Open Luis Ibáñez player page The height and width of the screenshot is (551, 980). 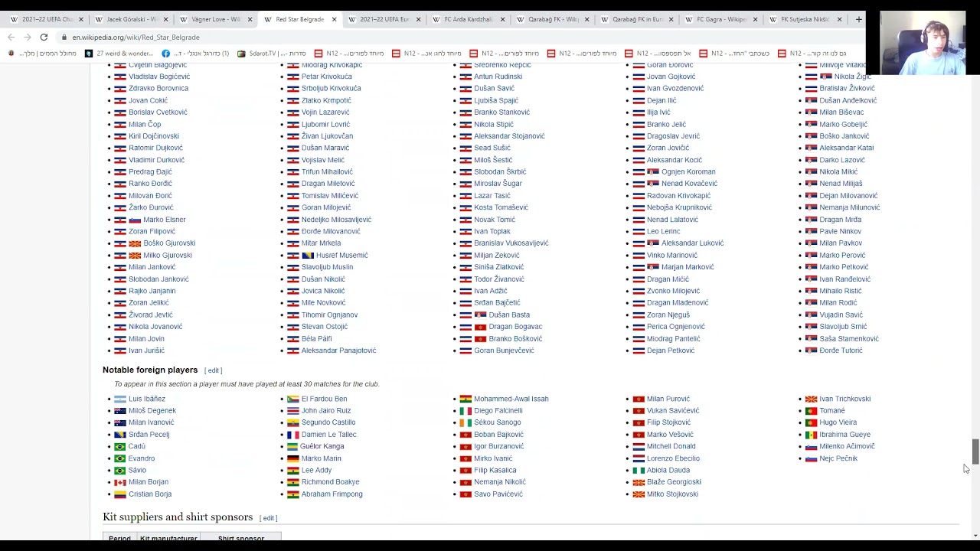(147, 399)
